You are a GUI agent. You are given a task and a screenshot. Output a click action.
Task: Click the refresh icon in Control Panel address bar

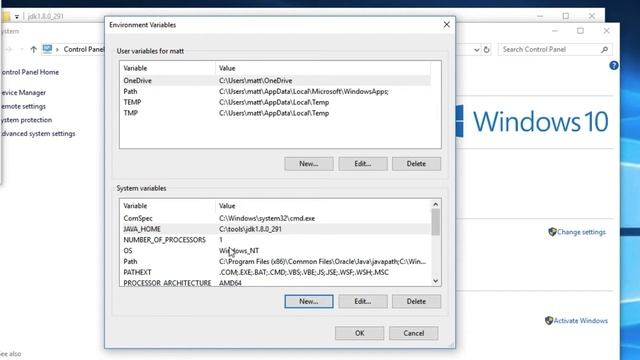(487, 49)
